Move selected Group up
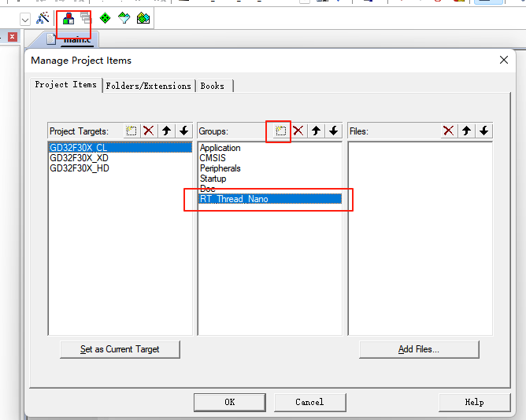Viewport: 526px width, 420px height. (316, 131)
